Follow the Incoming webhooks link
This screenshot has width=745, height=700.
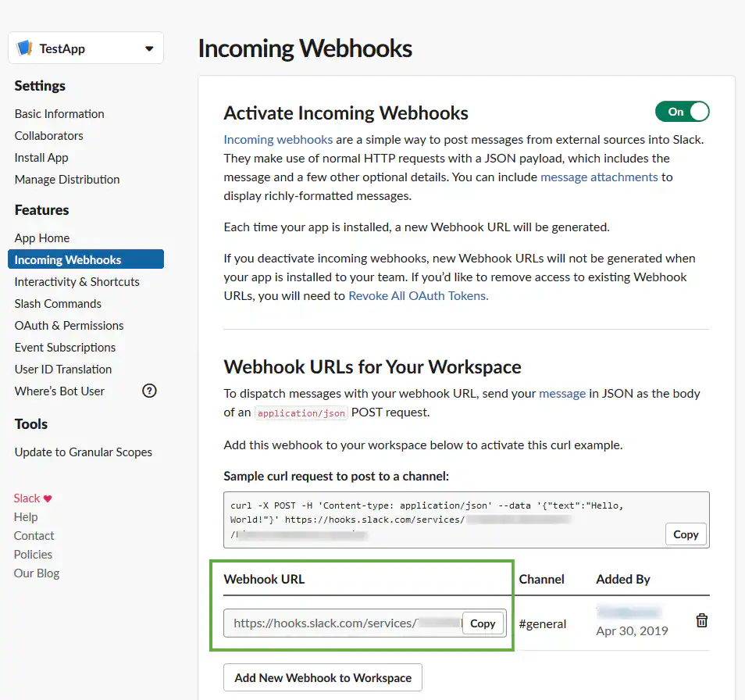pos(278,140)
